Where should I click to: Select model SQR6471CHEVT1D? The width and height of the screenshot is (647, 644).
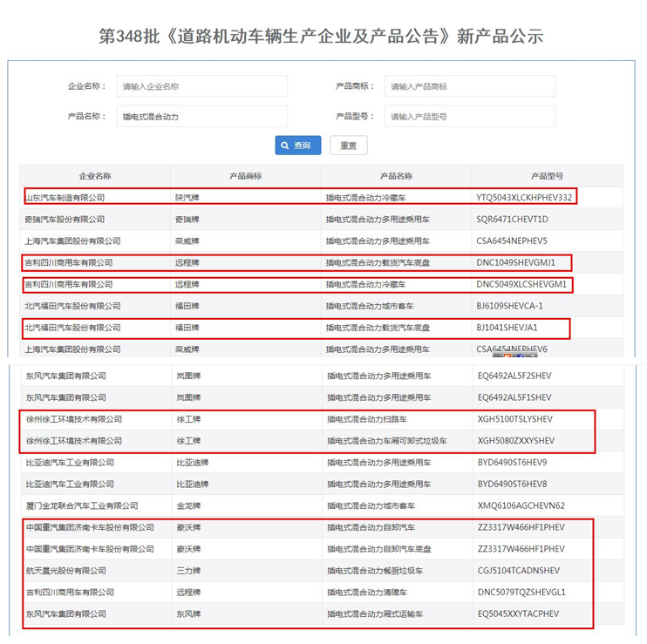[x=512, y=220]
